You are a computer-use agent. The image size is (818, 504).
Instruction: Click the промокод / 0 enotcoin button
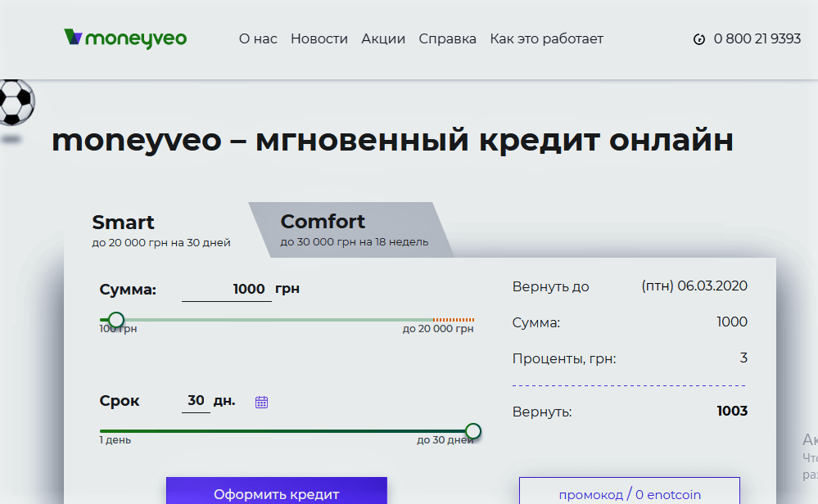point(629,494)
